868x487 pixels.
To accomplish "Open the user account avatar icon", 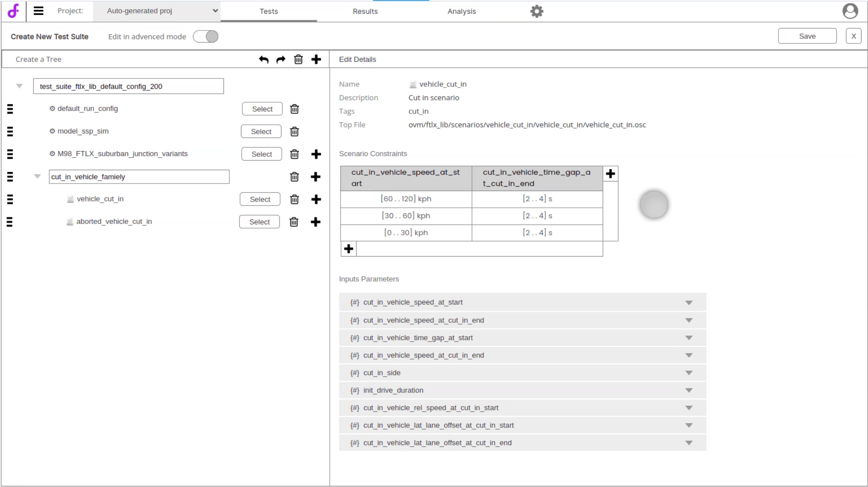I will pos(850,11).
